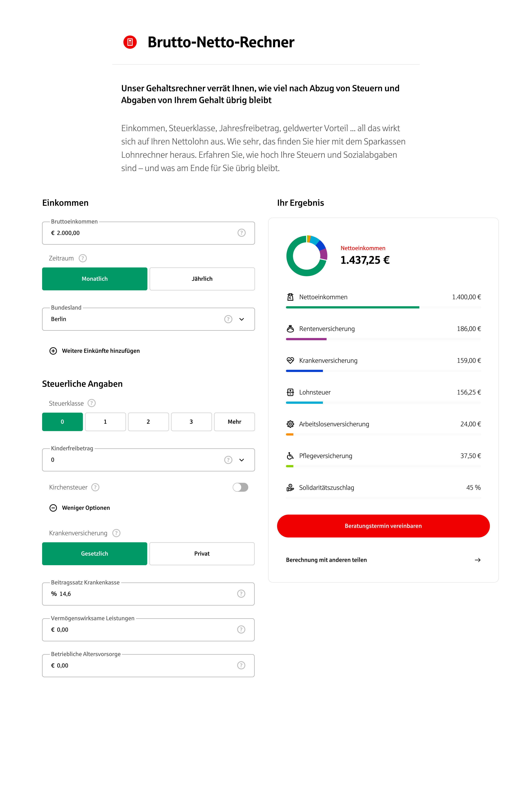Click Kirchensteuer help question mark icon
Viewport: 532px width, 809px height.
[96, 487]
